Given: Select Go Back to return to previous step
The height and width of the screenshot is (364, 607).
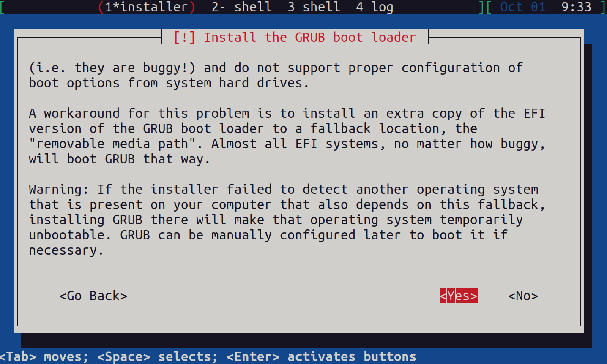Looking at the screenshot, I should 93,296.
